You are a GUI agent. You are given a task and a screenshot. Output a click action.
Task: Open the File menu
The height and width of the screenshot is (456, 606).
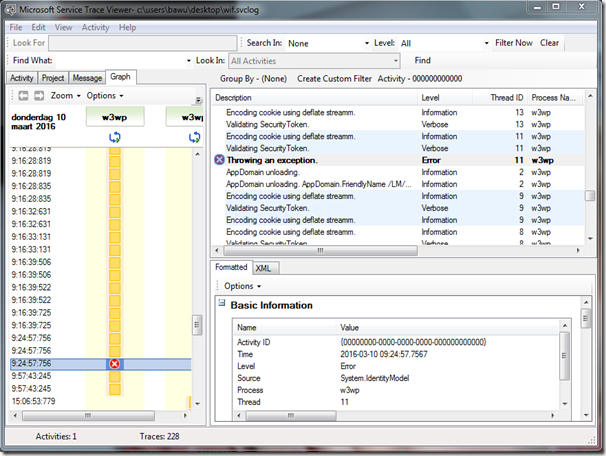pyautogui.click(x=16, y=27)
